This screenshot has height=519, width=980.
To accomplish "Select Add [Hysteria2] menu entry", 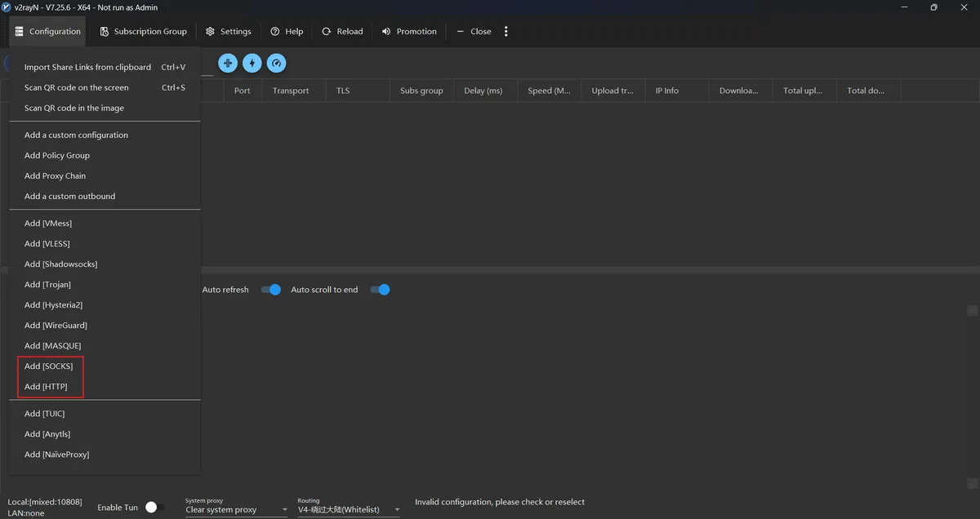I will tap(105, 304).
